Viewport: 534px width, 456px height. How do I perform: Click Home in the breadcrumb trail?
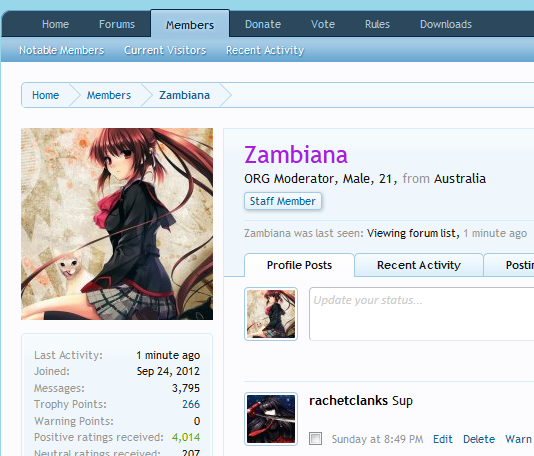pos(45,95)
